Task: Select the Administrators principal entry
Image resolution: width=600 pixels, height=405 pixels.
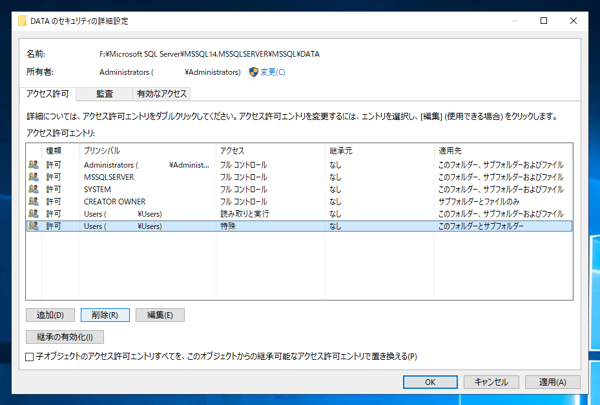Action: click(x=300, y=165)
